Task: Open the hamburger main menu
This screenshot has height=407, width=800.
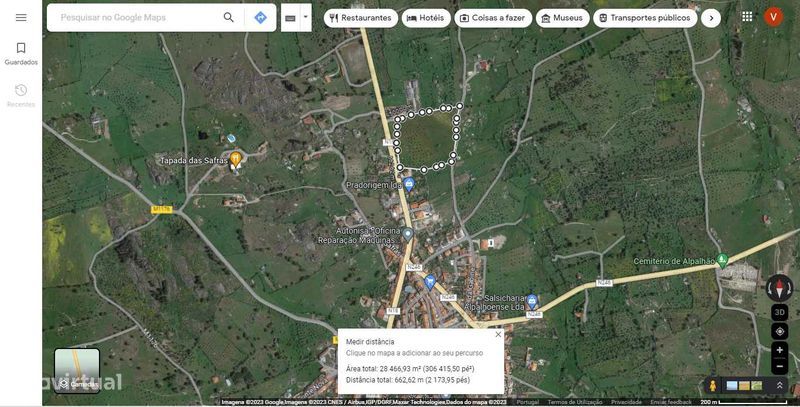Action: tap(21, 18)
